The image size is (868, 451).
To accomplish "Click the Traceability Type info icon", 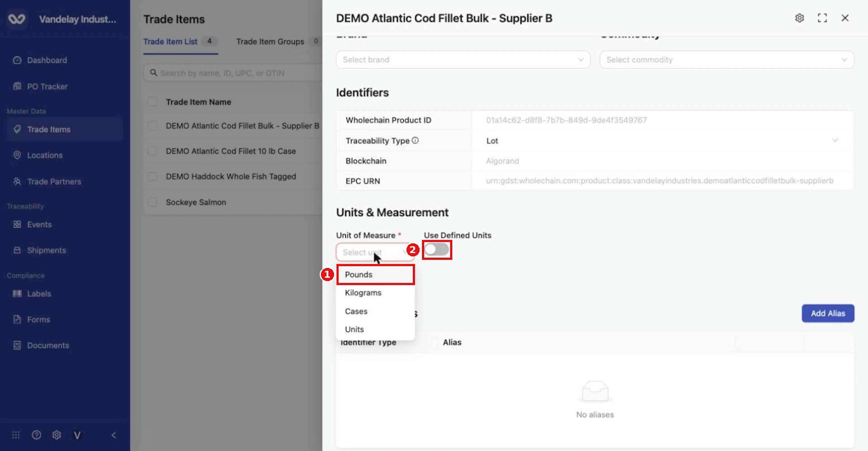I will [x=415, y=141].
